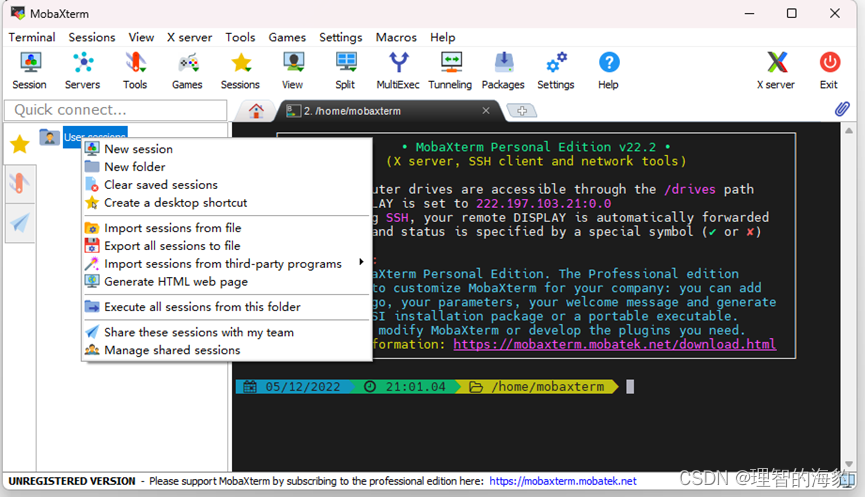Close the /home/mobaxterm tab
Image resolution: width=865 pixels, height=497 pixels.
pyautogui.click(x=486, y=110)
